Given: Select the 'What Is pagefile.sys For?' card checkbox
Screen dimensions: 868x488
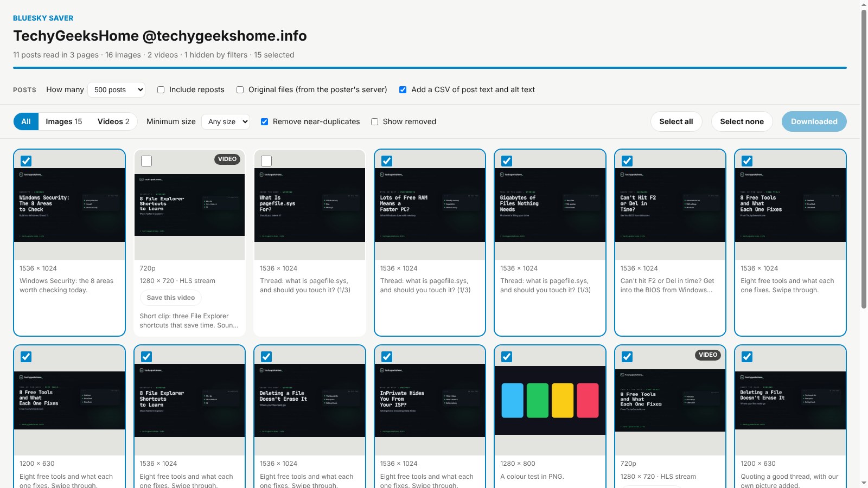Looking at the screenshot, I should pos(266,161).
